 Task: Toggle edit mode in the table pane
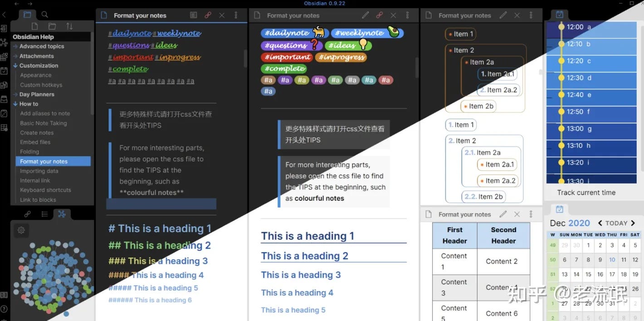[x=503, y=214]
